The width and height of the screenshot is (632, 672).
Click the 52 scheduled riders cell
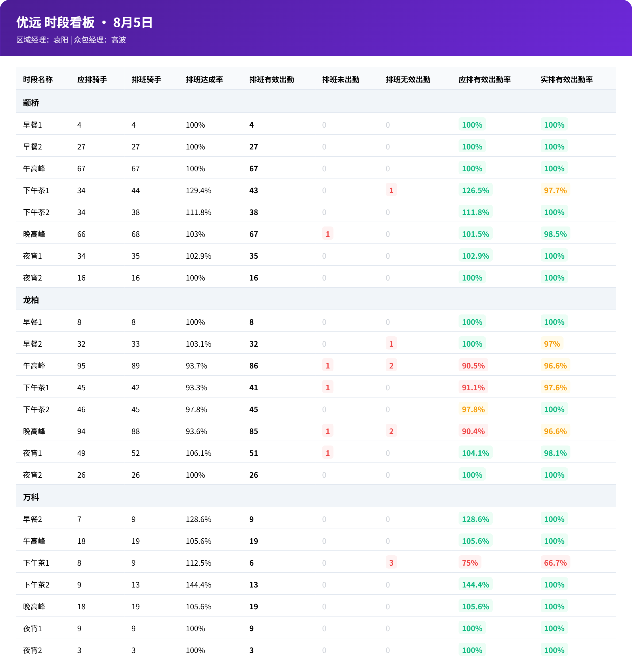(136, 453)
